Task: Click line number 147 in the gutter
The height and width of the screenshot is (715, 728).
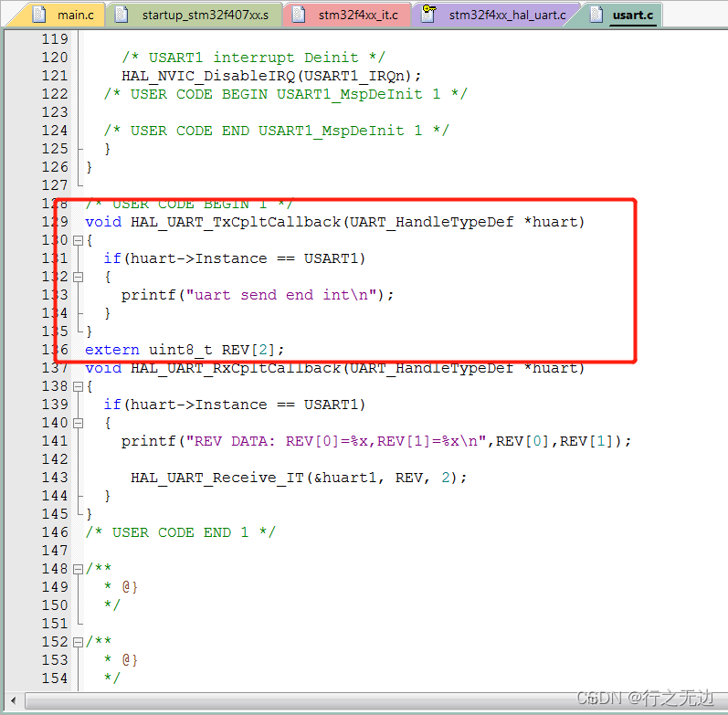Action: (55, 551)
